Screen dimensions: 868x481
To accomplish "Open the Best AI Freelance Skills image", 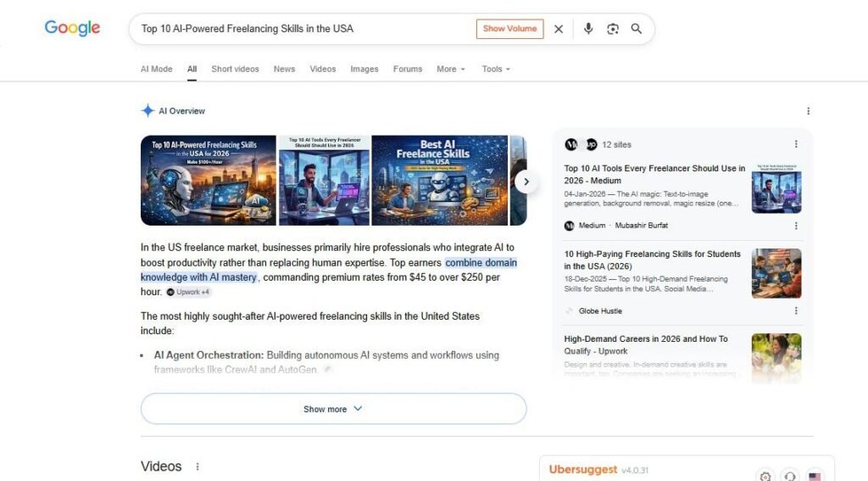I will (x=440, y=181).
